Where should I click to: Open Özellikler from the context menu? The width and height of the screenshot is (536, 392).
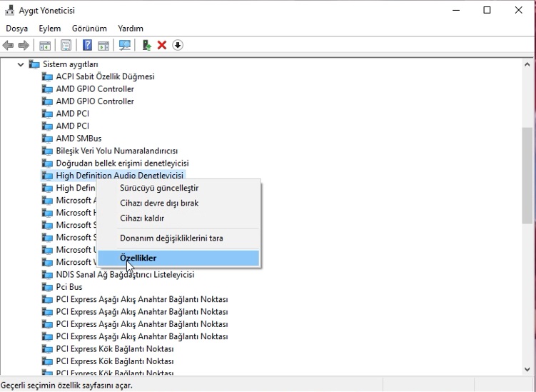pyautogui.click(x=178, y=258)
